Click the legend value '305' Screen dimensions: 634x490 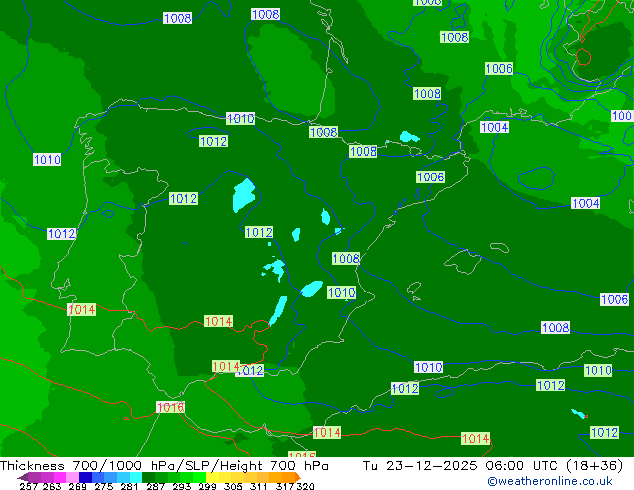point(233,486)
